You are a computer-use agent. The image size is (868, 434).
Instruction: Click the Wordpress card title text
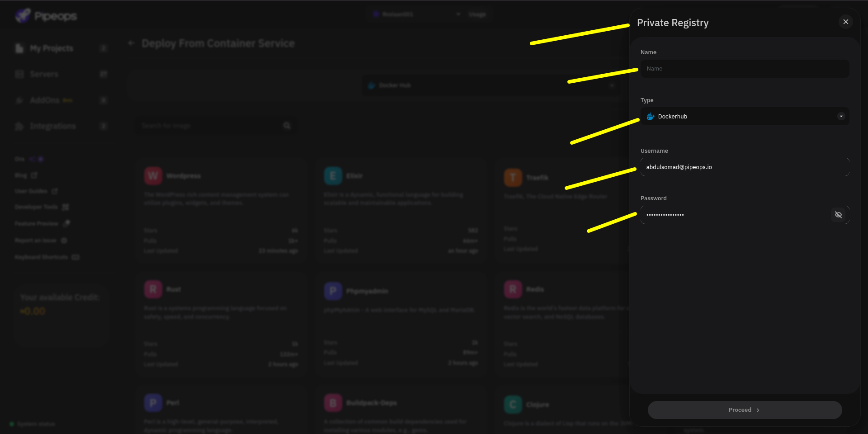tap(184, 176)
